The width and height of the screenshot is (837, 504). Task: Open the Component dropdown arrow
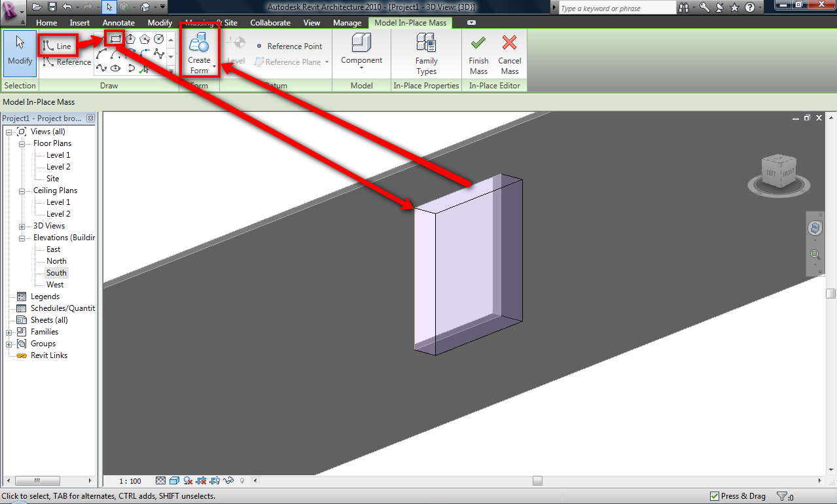click(361, 69)
